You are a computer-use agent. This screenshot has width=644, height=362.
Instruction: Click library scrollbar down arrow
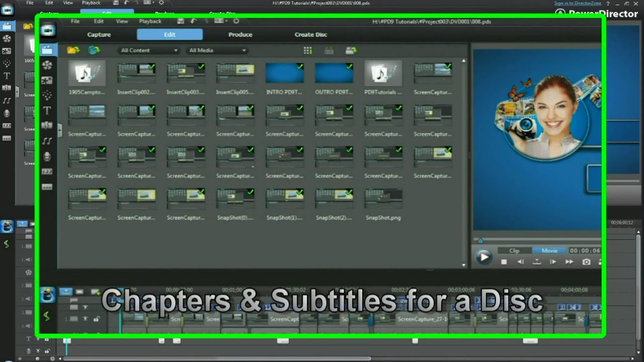tap(463, 265)
